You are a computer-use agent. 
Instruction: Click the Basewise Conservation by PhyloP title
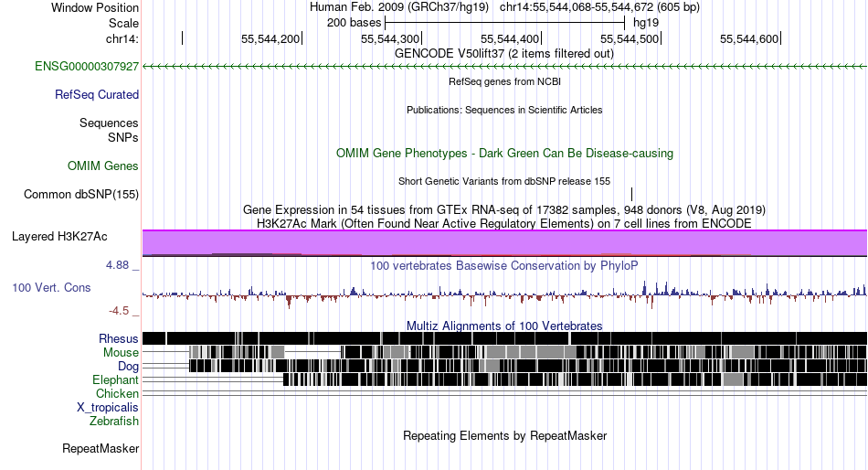504,265
